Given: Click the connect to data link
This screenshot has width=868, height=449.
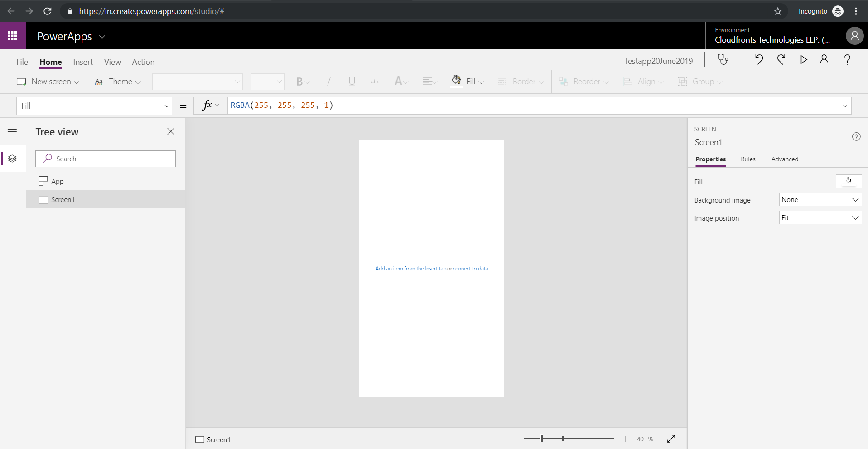Looking at the screenshot, I should [x=470, y=269].
